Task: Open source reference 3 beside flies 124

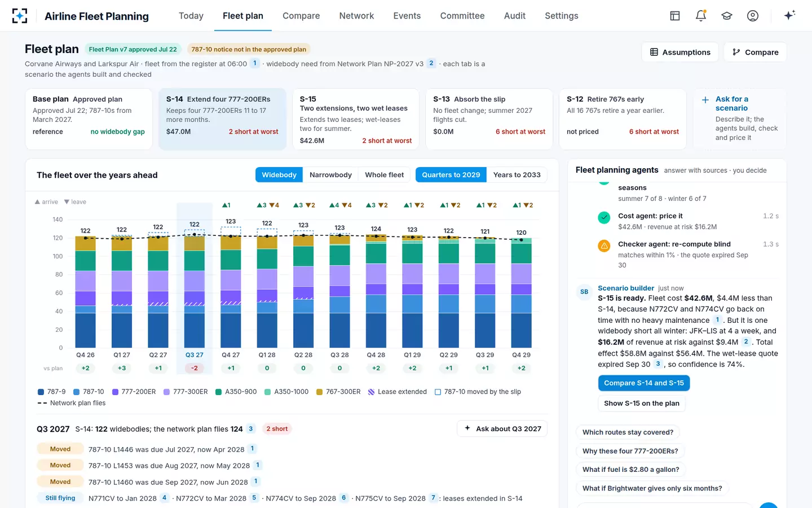Action: tap(251, 429)
